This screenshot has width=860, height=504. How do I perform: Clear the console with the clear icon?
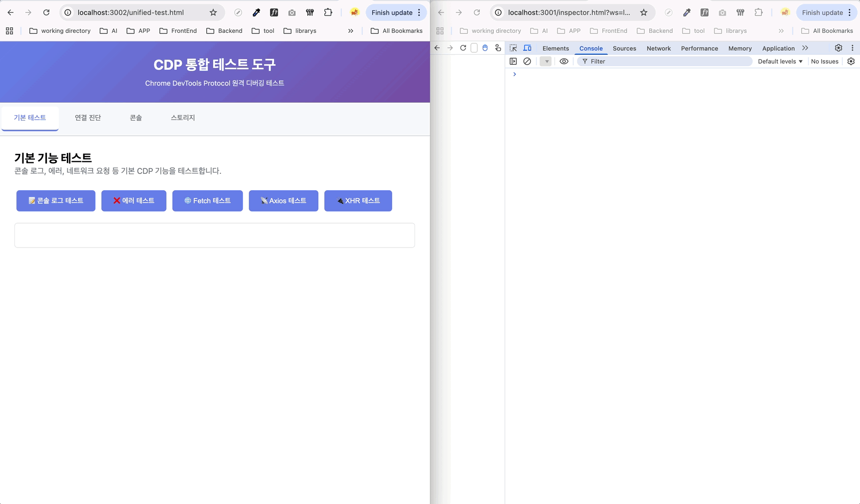point(527,61)
